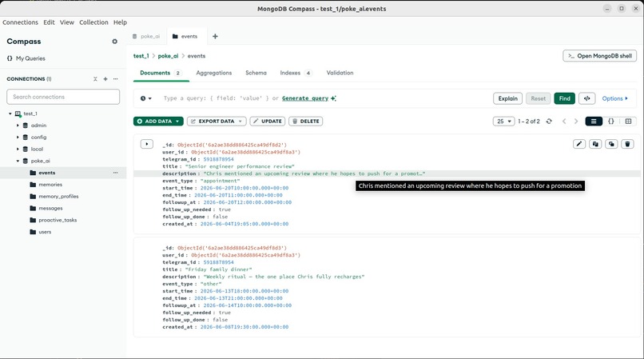Switch to table view

click(x=628, y=122)
